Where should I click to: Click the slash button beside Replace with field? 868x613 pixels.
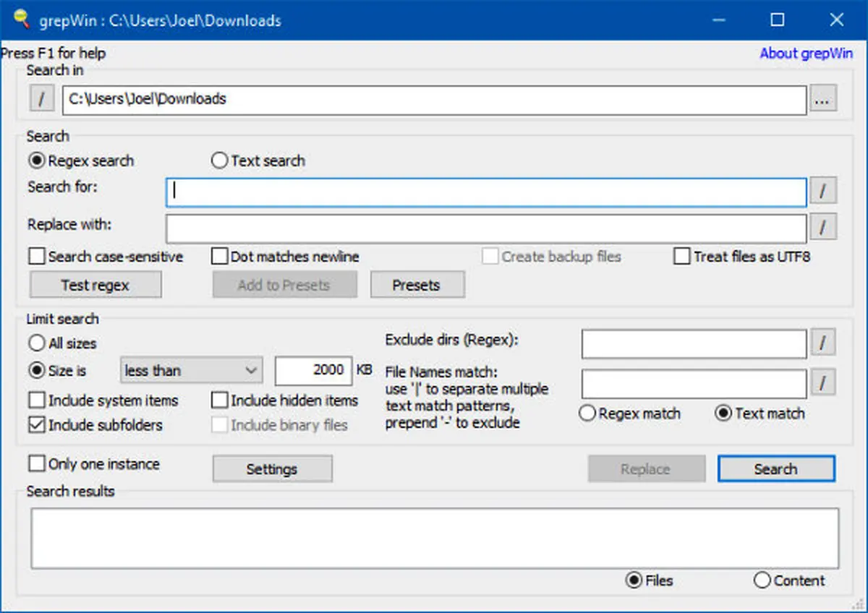coord(822,228)
